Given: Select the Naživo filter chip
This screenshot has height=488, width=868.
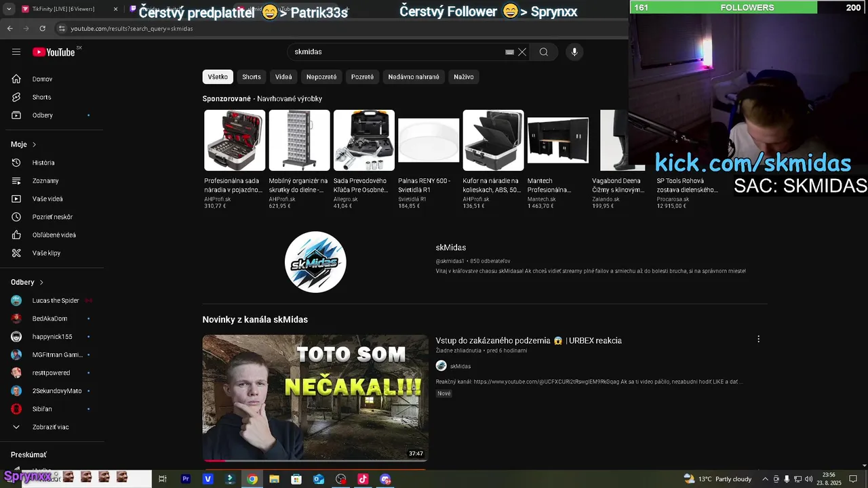Looking at the screenshot, I should [464, 77].
